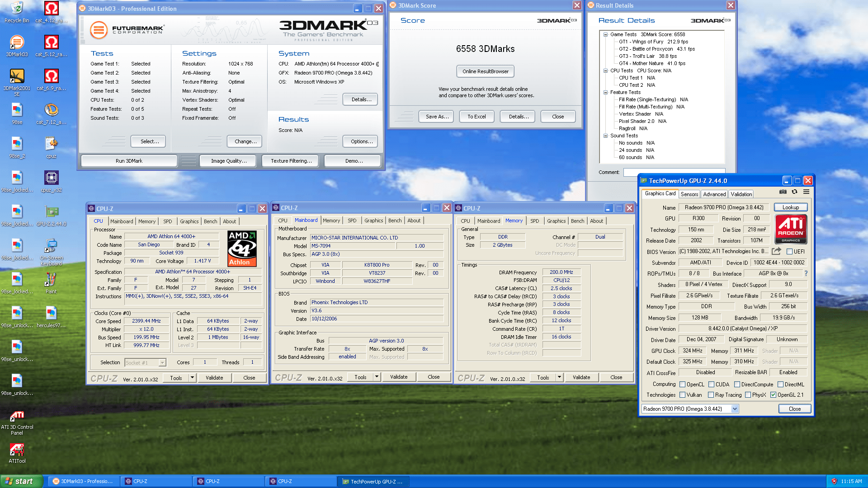Select the On-Screen Keyboard desktop shortcut

(x=51, y=252)
